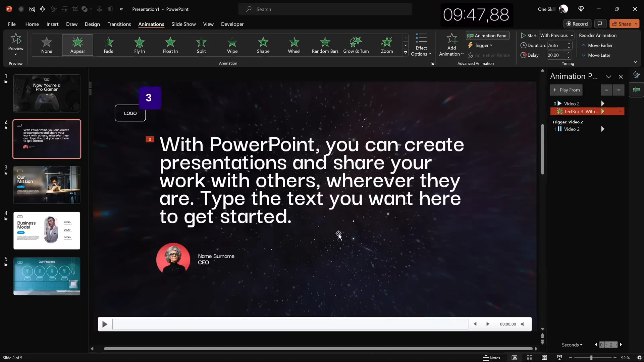Apply the Grow & Turn animation
This screenshot has width=644, height=362.
coord(356,45)
